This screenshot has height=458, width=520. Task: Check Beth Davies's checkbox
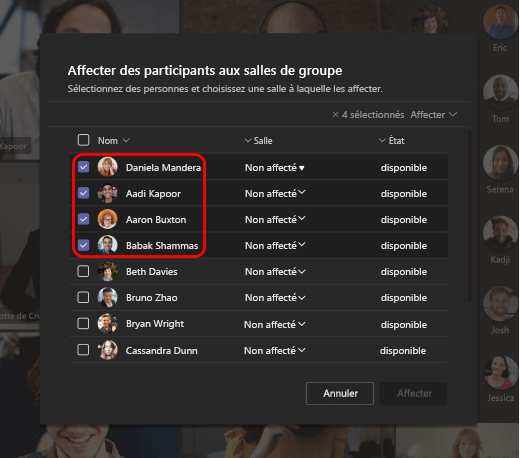point(83,271)
